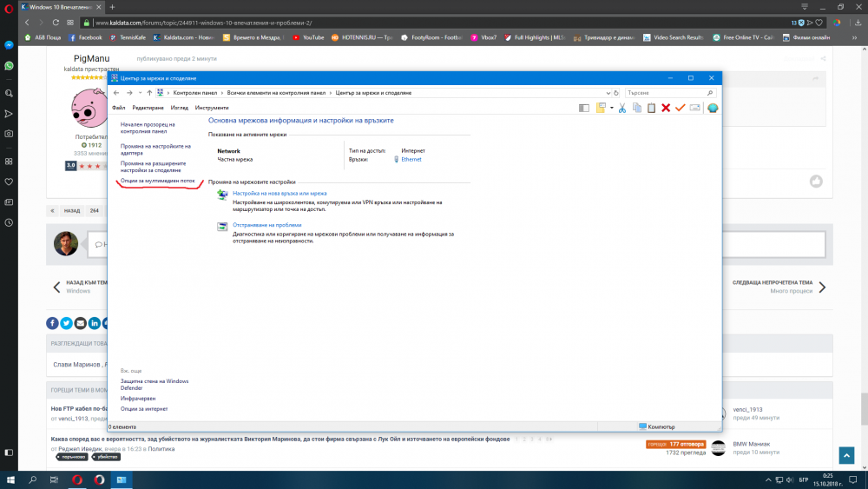
Task: Click the orange checkmark icon in the toolbar
Action: (x=680, y=108)
